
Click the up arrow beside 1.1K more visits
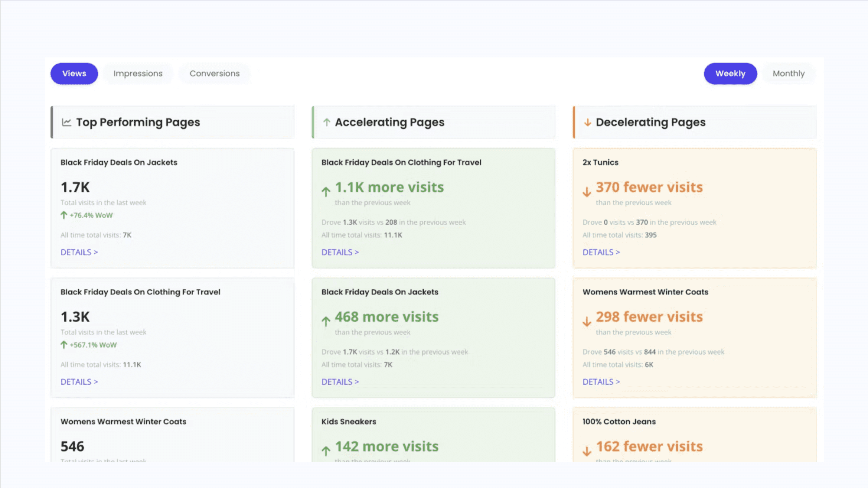point(325,192)
